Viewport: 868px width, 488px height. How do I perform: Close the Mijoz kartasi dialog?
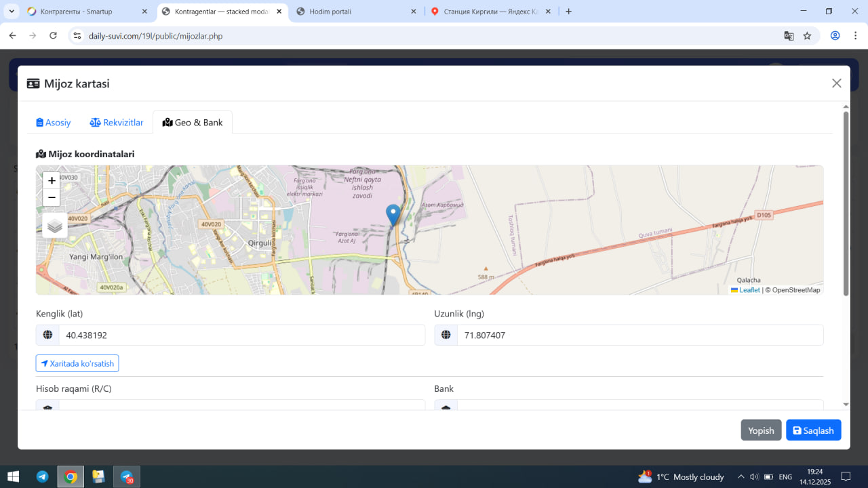click(x=837, y=83)
